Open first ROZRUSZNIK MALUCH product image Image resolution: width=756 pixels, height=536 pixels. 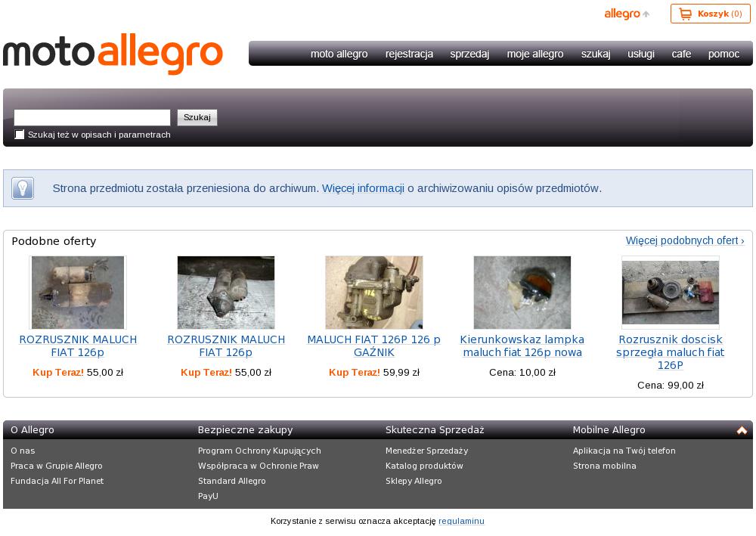coord(78,293)
